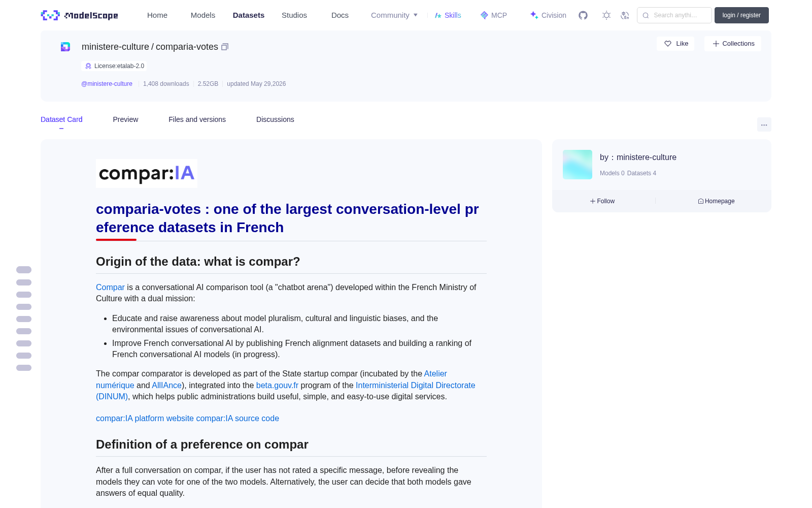Switch to the Preview tab
The width and height of the screenshot is (812, 508).
click(125, 119)
